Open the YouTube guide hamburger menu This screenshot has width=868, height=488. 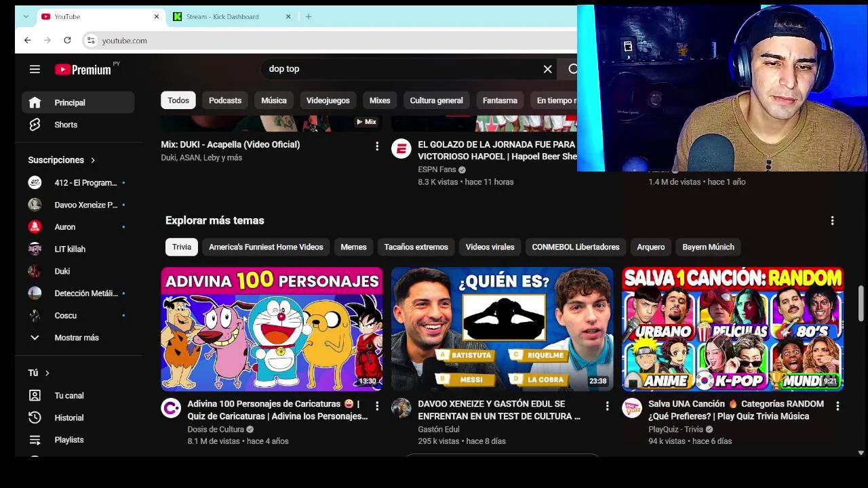[x=35, y=69]
